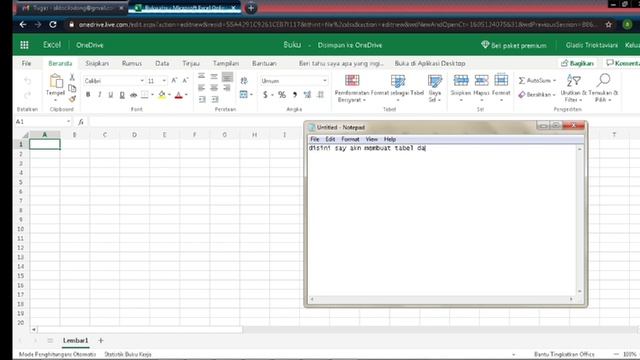Click the Tempel paste clipboard icon
The image size is (640, 360).
pos(56,81)
